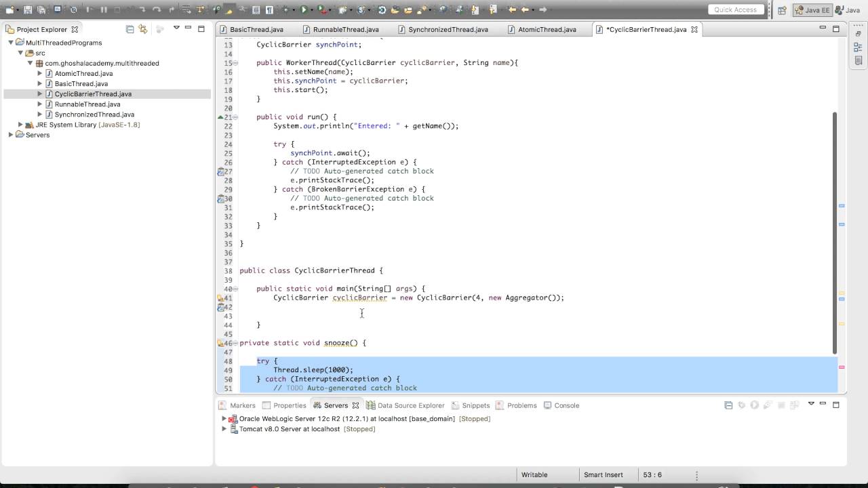Click the Previous Annotation icon
Image resolution: width=868 pixels, height=488 pixels.
click(493, 9)
